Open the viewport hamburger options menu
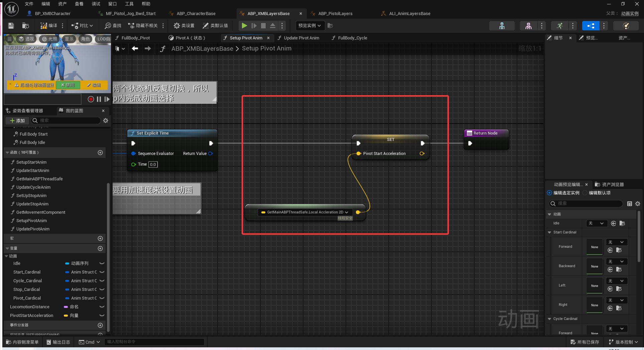Viewport: 644px width, 350px height. 9,39
